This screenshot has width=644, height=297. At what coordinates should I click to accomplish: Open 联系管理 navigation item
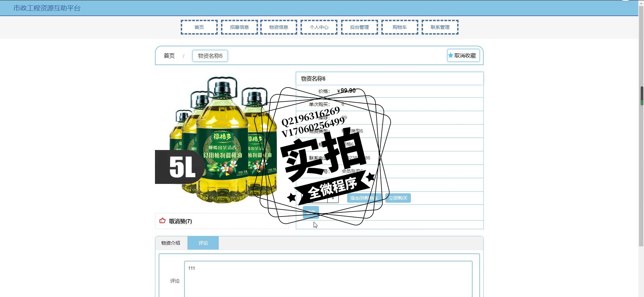pyautogui.click(x=440, y=27)
